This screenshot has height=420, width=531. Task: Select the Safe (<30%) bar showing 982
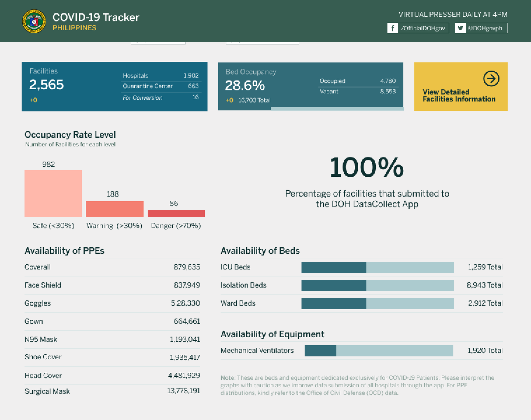pos(53,194)
